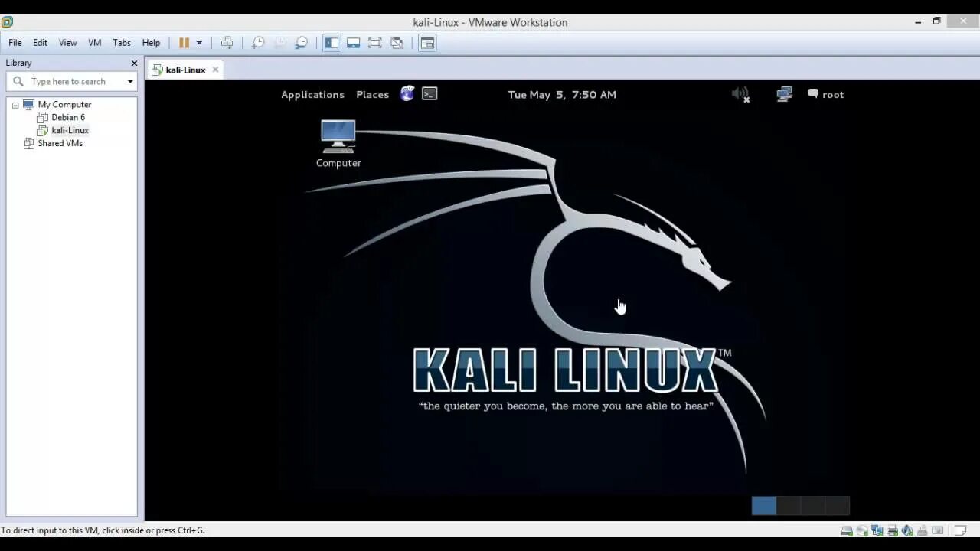The height and width of the screenshot is (551, 980).
Task: Open the Edit menu
Action: coord(40,43)
